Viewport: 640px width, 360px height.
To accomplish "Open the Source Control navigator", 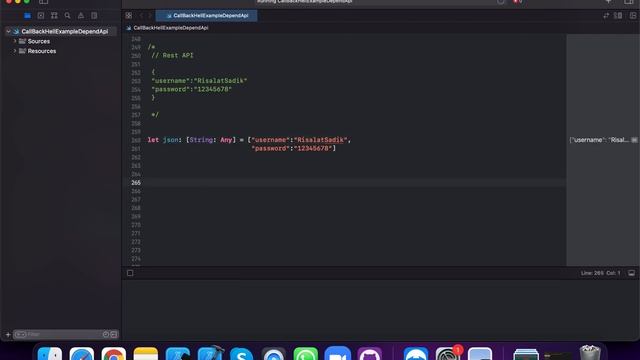I will pos(41,16).
